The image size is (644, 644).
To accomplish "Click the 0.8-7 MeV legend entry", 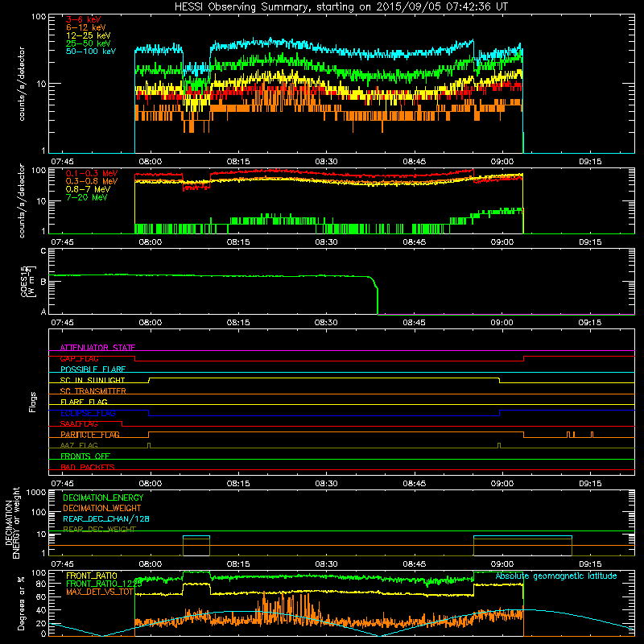I will [x=89, y=189].
